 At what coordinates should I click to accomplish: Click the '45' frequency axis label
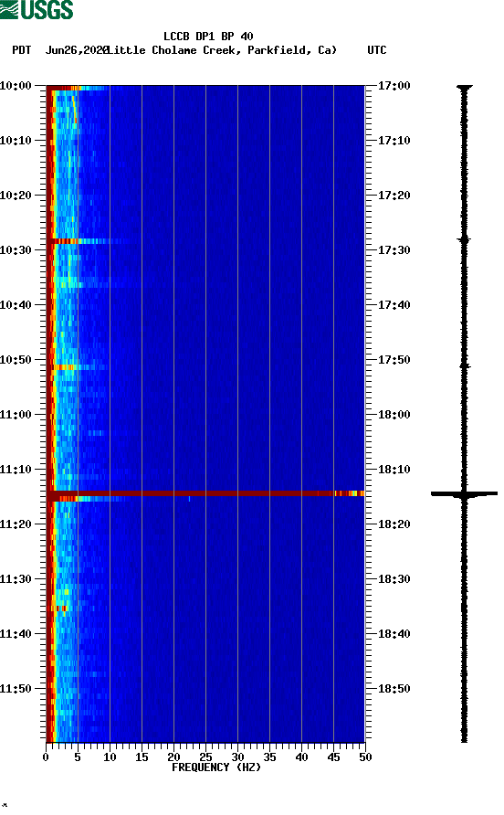tap(333, 757)
